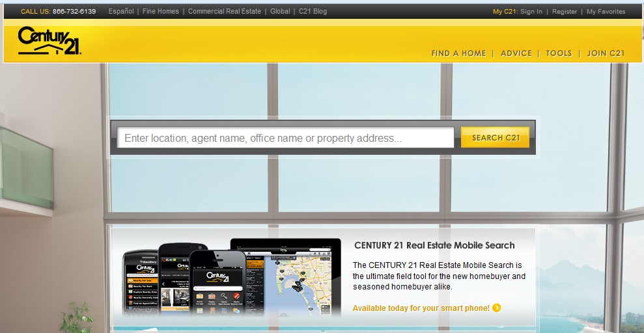
Task: Click the yellow arrow icon after 'smart phone!'
Action: coord(497,308)
